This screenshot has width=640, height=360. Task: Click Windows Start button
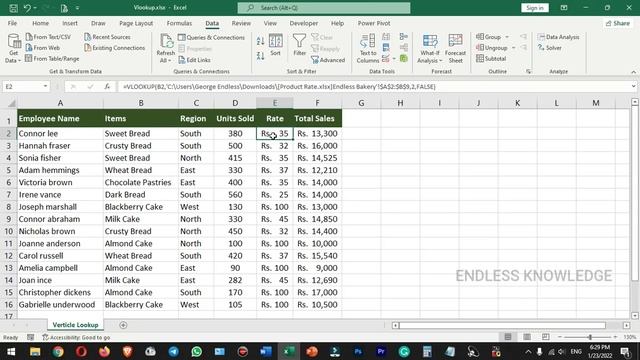point(11,351)
